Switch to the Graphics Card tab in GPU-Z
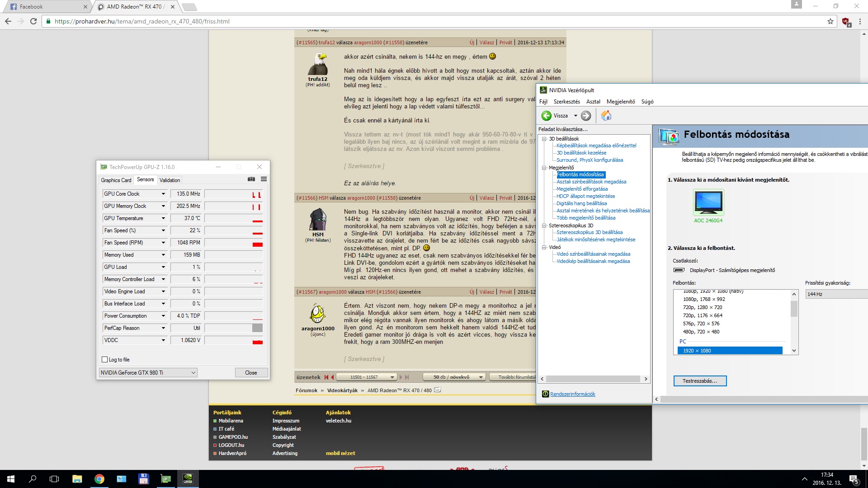 [116, 180]
